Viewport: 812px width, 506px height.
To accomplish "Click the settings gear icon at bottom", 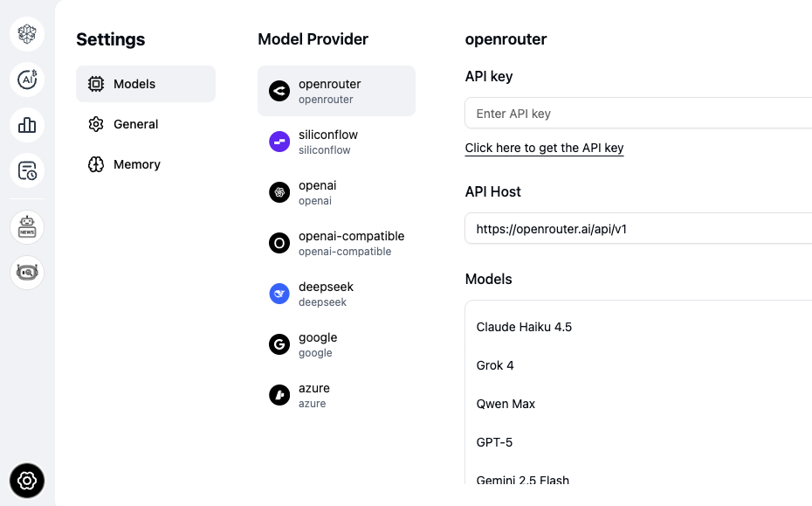I will pos(27,480).
